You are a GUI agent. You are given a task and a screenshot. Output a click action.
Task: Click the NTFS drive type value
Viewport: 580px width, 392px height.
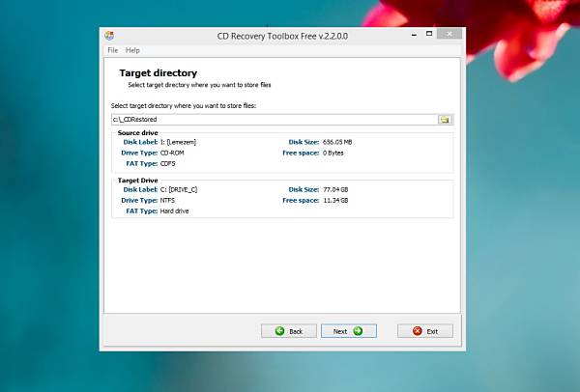point(167,200)
